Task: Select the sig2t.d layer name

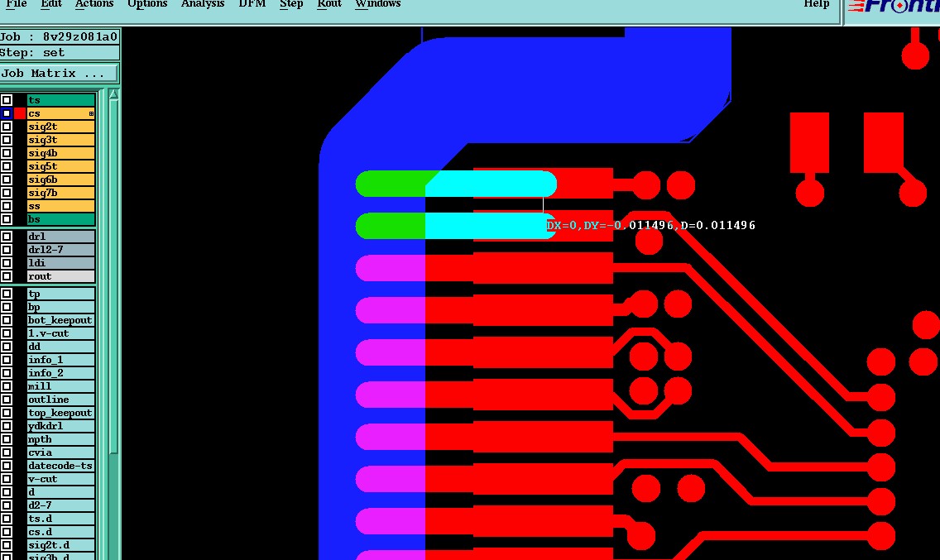Action: coord(61,545)
